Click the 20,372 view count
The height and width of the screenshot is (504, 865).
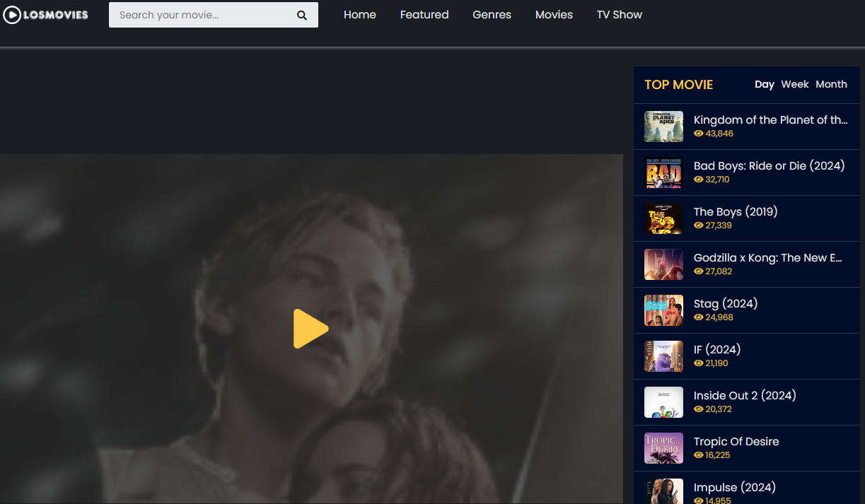719,409
